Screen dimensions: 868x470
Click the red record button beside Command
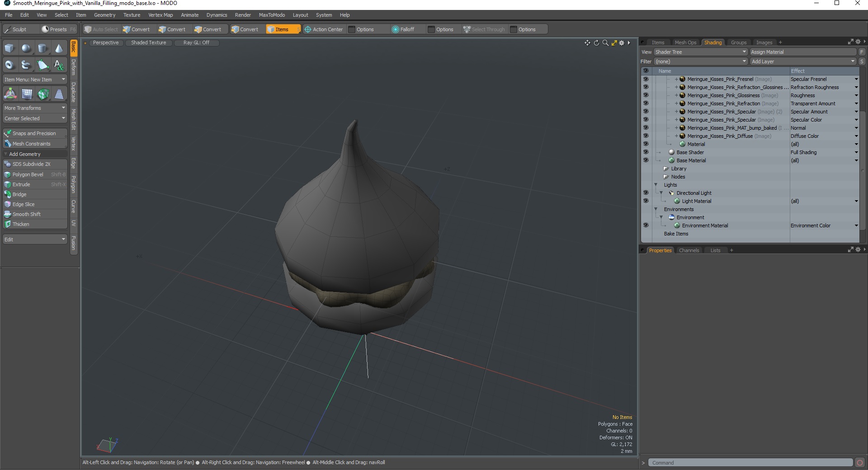tap(860, 462)
